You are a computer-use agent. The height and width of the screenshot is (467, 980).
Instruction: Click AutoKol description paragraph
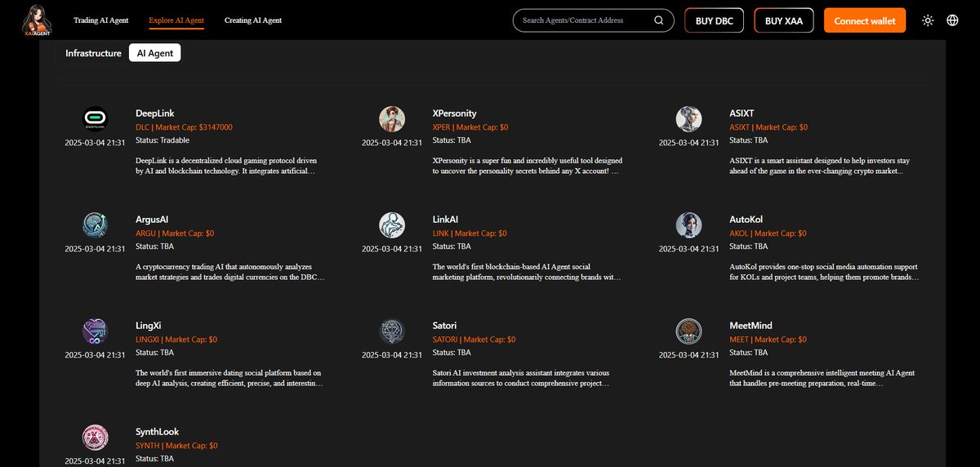(x=824, y=272)
